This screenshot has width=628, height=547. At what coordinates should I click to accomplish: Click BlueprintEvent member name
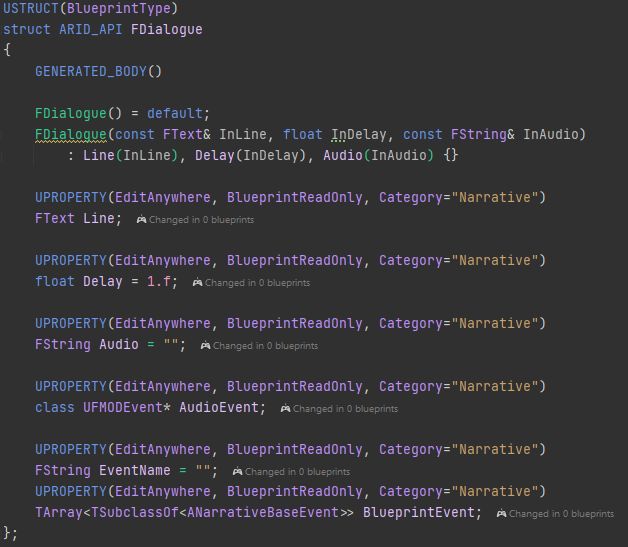pos(419,512)
